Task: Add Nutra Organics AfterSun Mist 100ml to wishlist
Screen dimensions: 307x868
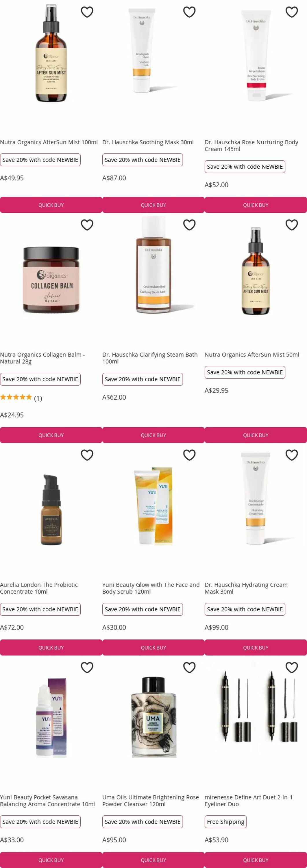Action: [x=87, y=12]
